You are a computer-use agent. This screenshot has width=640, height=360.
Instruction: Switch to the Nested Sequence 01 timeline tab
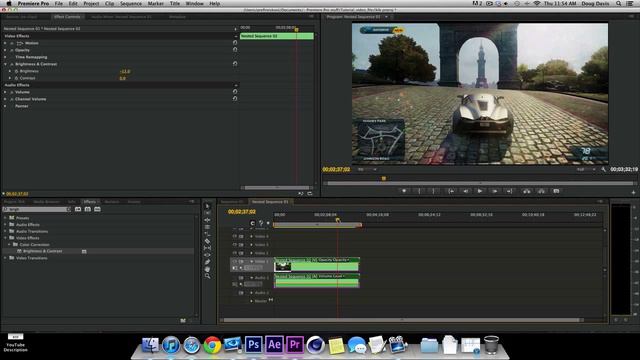pyautogui.click(x=270, y=202)
